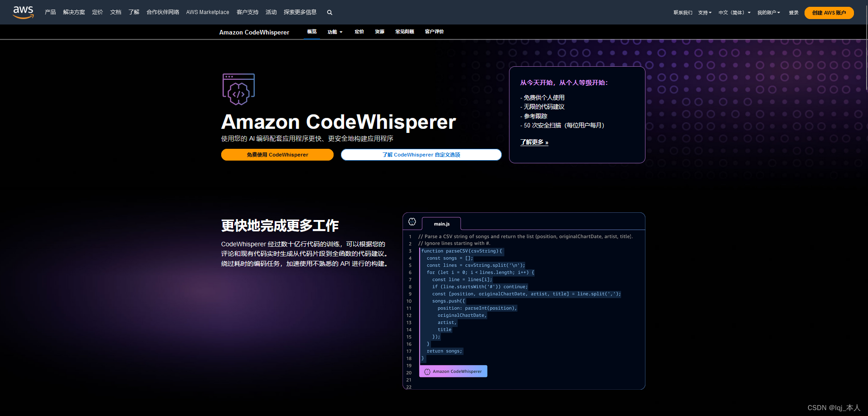This screenshot has height=416, width=868.
Task: Click the return songs; code line
Action: [444, 351]
